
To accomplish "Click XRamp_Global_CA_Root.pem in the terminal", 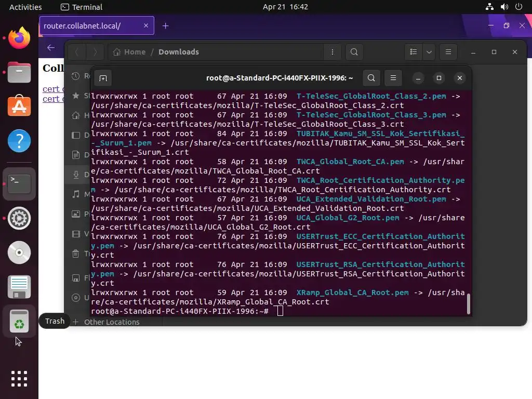I will (x=353, y=292).
